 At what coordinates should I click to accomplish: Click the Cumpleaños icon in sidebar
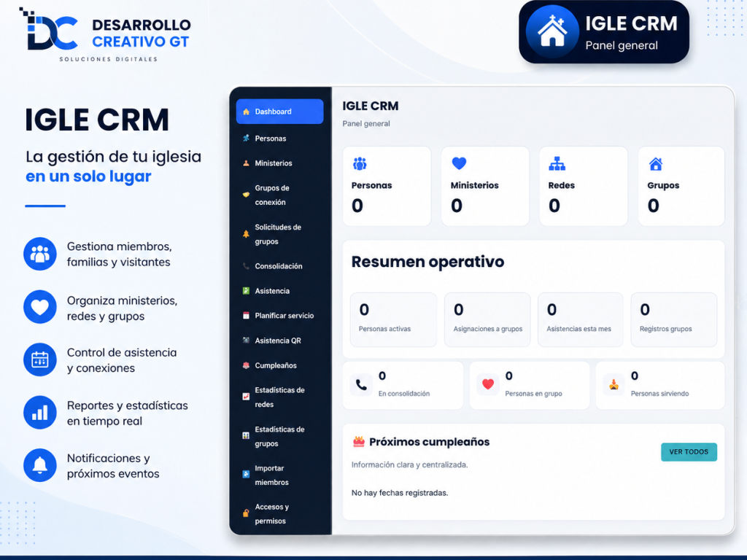[246, 365]
